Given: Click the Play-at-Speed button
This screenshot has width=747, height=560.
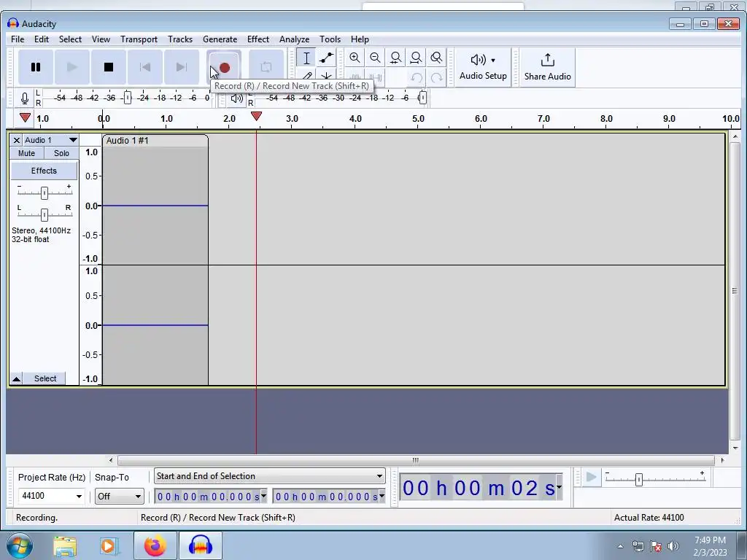Looking at the screenshot, I should click(x=591, y=477).
